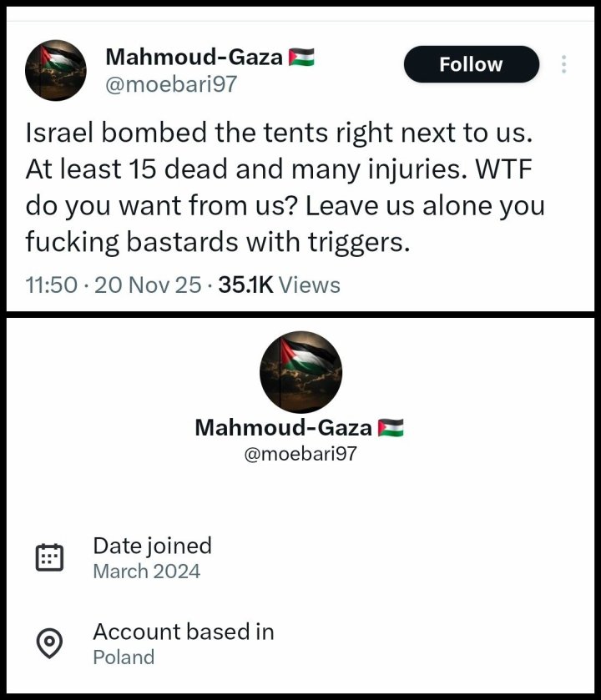Click the flag emoji in the tweet header
The width and height of the screenshot is (601, 700).
tap(301, 58)
